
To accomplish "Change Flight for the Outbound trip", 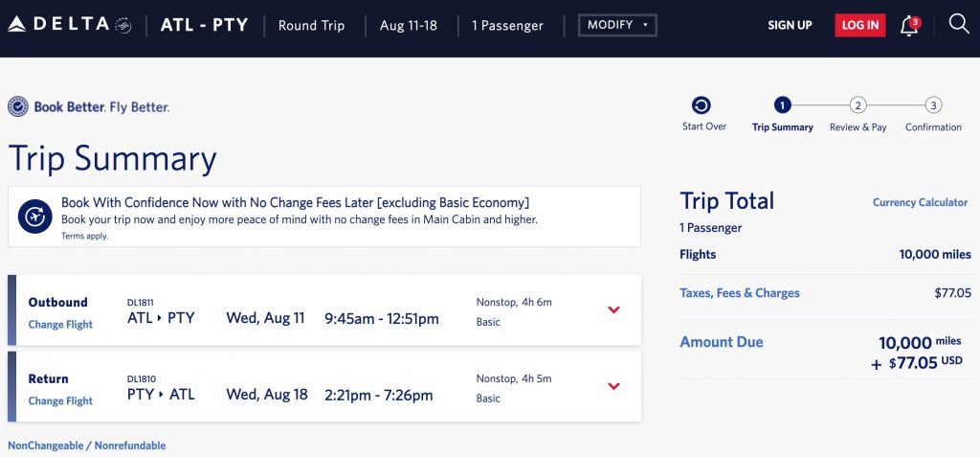I will (x=60, y=325).
